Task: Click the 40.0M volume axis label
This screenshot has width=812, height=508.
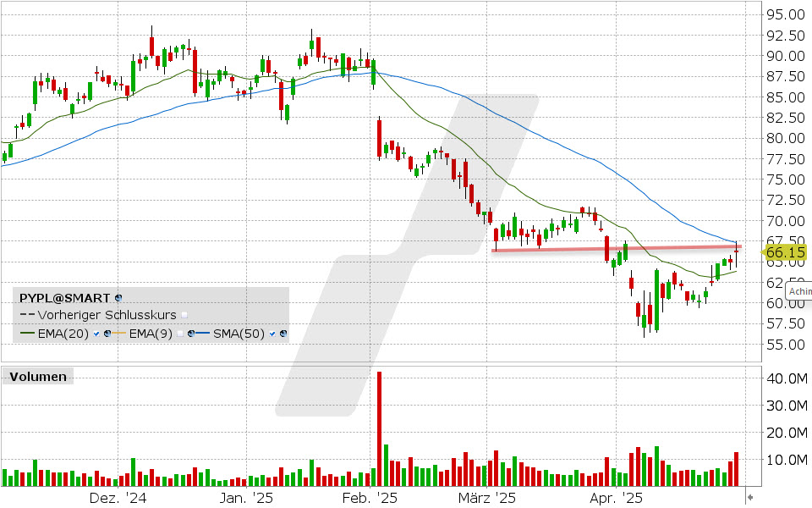Action: click(787, 378)
